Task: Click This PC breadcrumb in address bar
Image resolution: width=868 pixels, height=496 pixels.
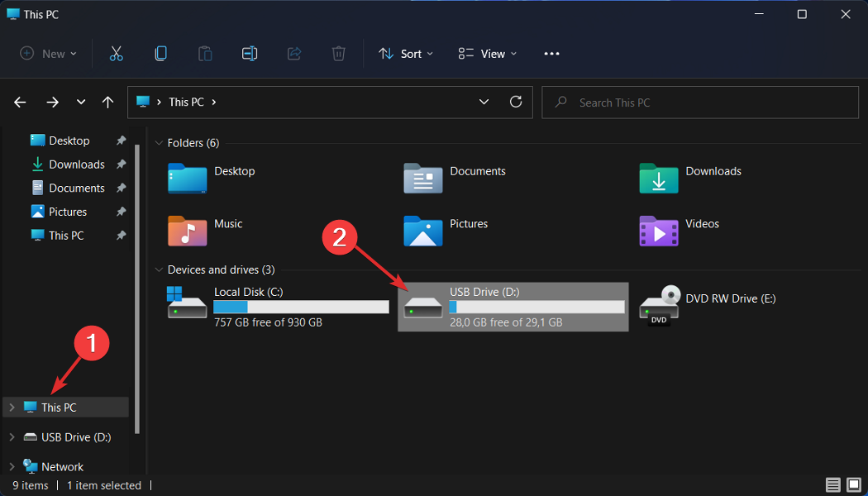Action: [186, 103]
